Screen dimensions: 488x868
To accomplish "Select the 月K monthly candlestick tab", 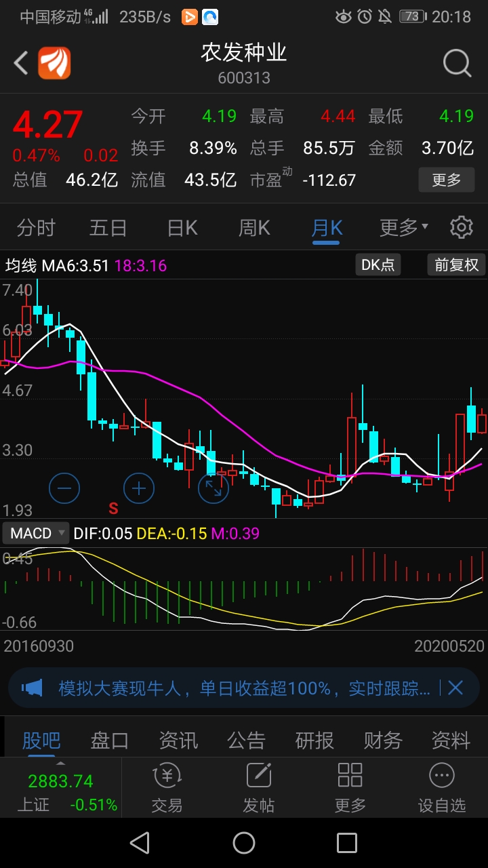I will (x=327, y=228).
